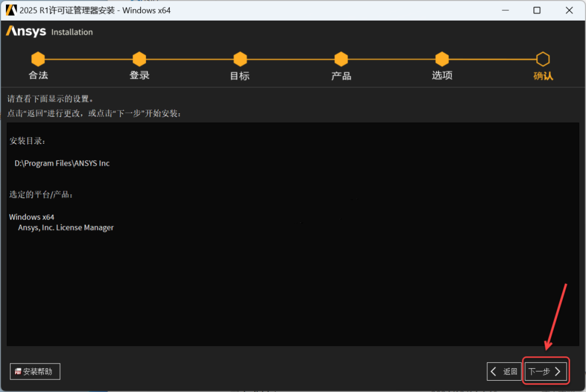Viewport: 586px width, 392px height.
Task: Open the 安装帮助 installation help PDF
Action: (x=35, y=371)
